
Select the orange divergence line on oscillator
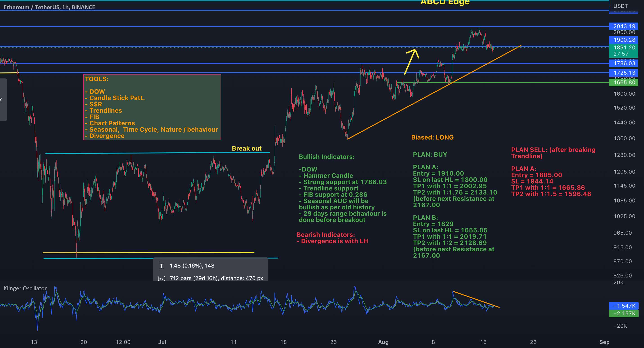476,299
